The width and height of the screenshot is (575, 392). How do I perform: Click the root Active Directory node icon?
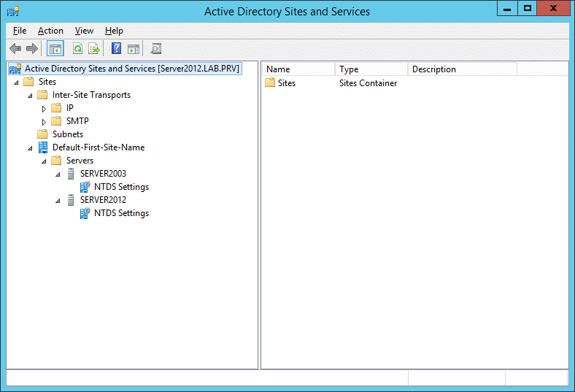pos(15,69)
